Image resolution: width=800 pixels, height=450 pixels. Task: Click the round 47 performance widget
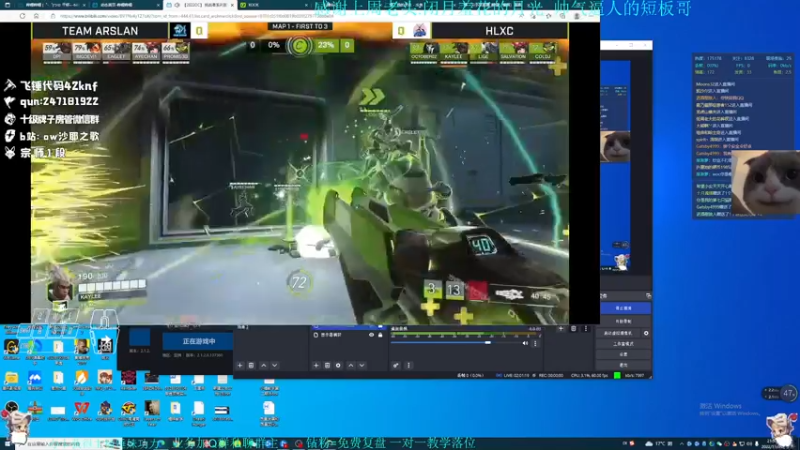tap(788, 393)
